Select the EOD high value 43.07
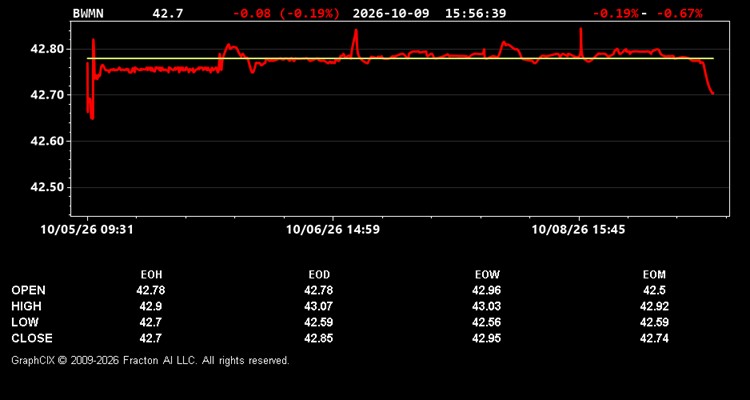Screen dimensions: 750x400 319,306
